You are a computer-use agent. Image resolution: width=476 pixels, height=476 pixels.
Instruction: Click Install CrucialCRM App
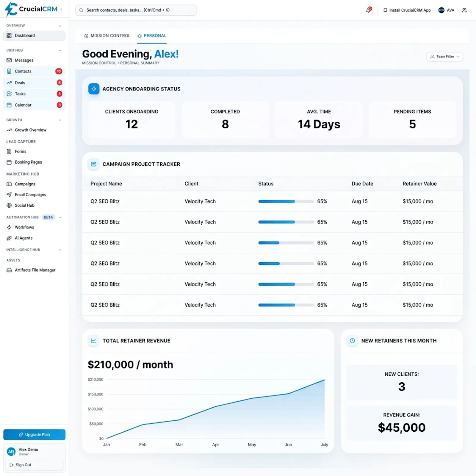tap(407, 10)
